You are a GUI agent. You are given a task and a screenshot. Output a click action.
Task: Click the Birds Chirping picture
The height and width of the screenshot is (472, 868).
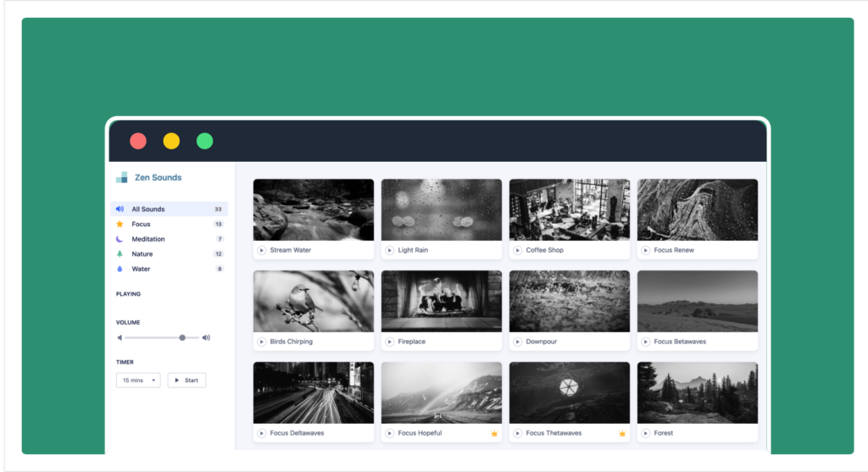pyautogui.click(x=314, y=301)
